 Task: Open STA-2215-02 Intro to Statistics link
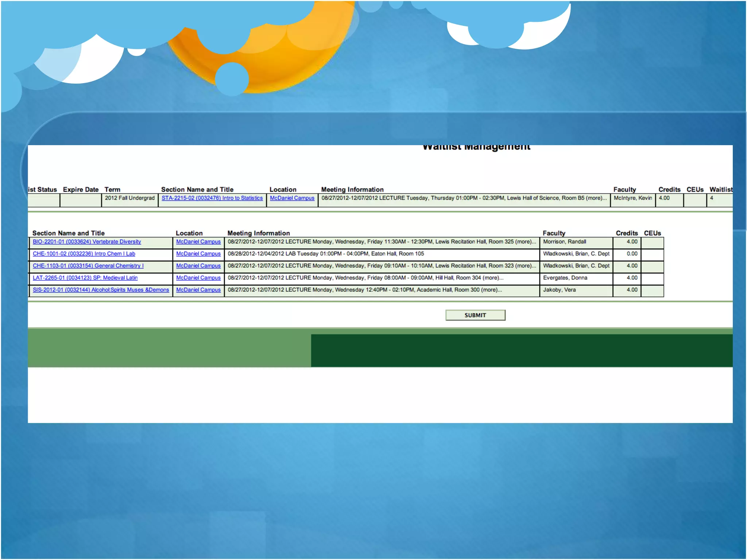point(212,198)
